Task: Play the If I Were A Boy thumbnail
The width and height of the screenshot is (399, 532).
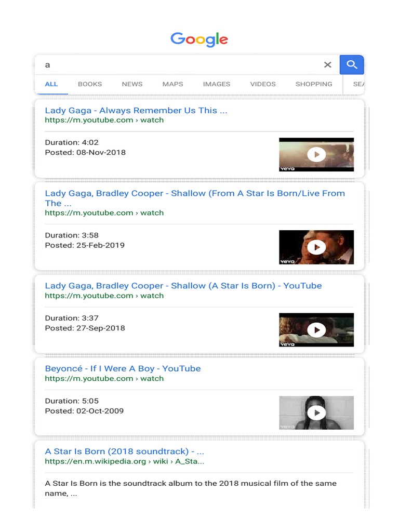Action: (316, 413)
